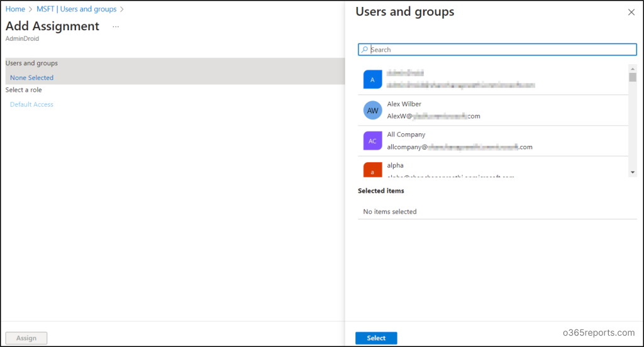
Task: Click the blue Select button
Action: [x=376, y=338]
